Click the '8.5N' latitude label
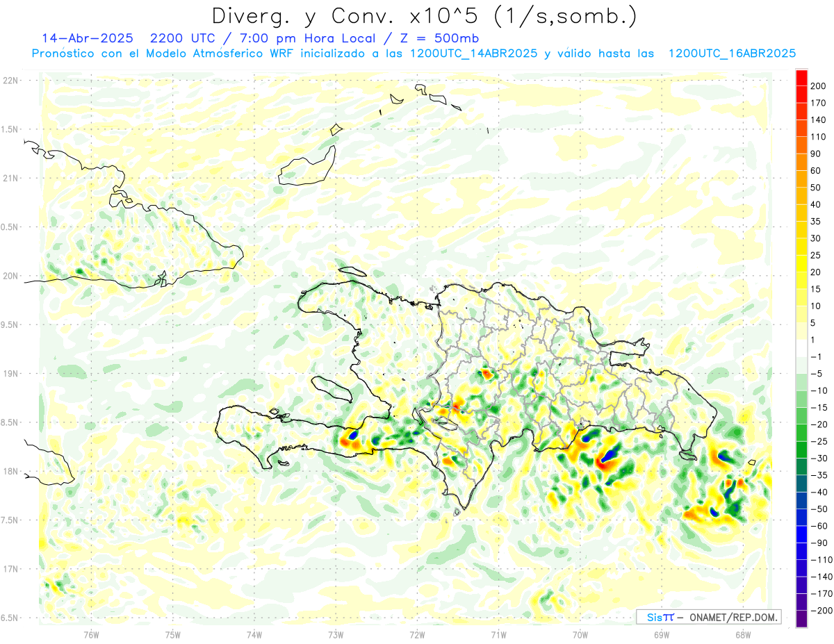This screenshot has height=644, width=834. pos(10,422)
